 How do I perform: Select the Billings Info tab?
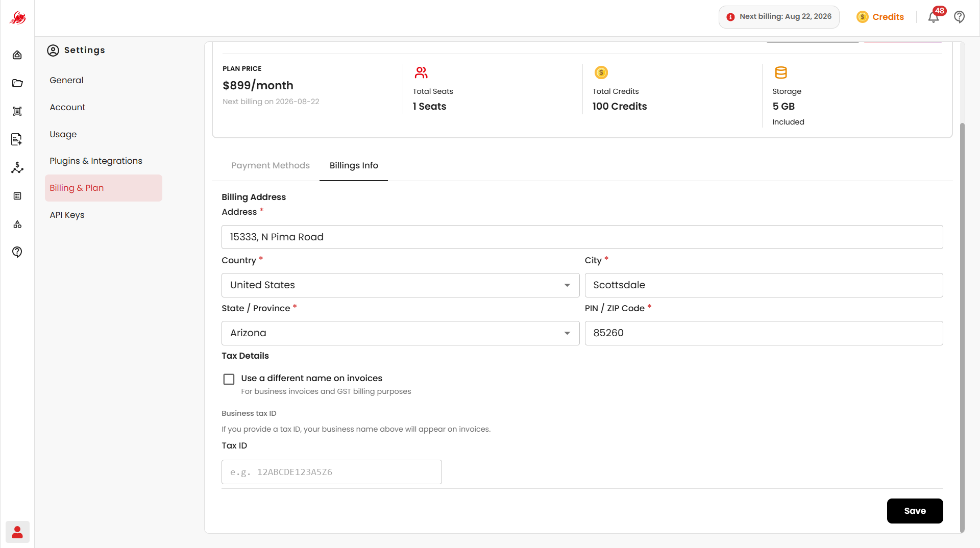(354, 165)
